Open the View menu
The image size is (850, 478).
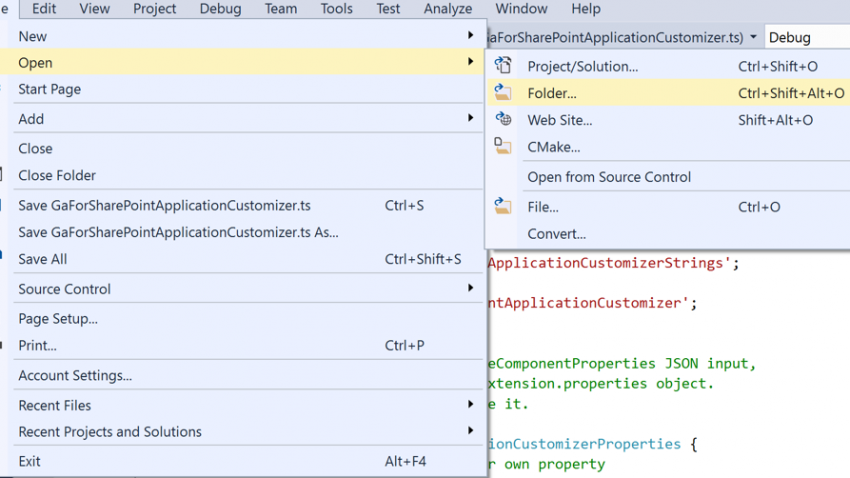click(94, 9)
